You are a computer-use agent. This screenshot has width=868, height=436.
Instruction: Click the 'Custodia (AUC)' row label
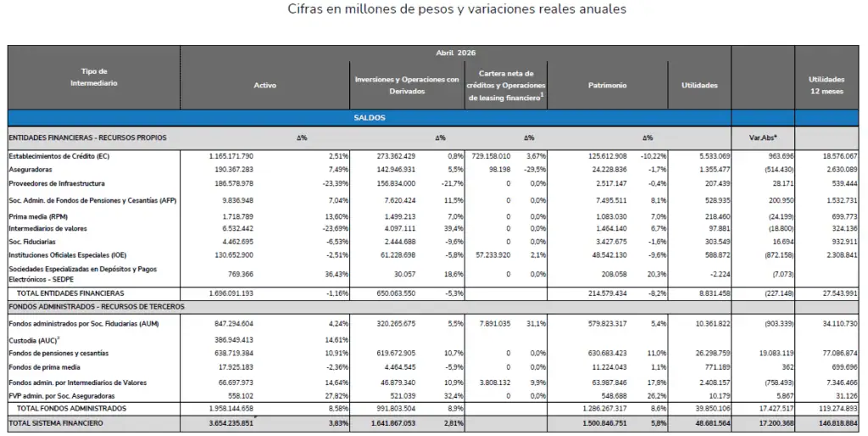click(x=34, y=340)
